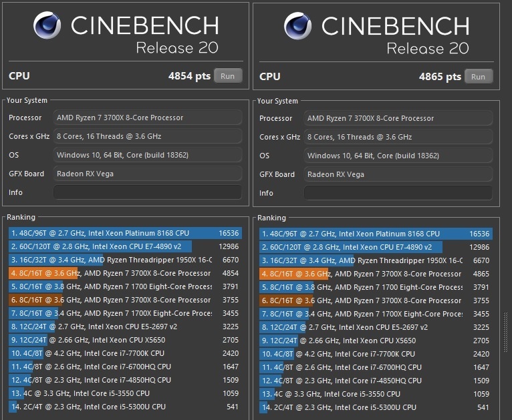This screenshot has width=512, height=420.
Task: Select Xeon E7-4890 v2 ranking row, left window
Action: (x=125, y=246)
